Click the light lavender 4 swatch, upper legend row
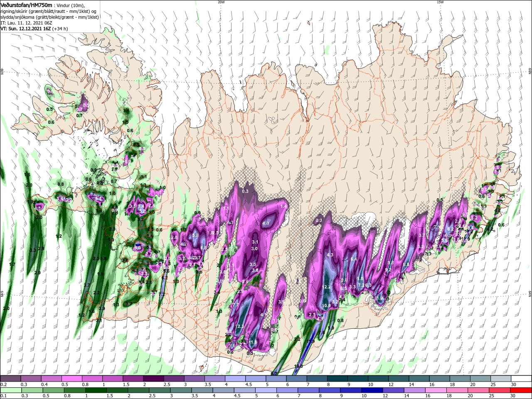The image size is (532, 399). point(235,379)
